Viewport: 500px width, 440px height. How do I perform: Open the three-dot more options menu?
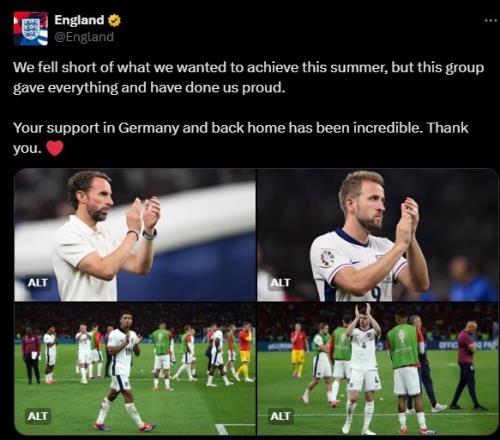click(491, 20)
